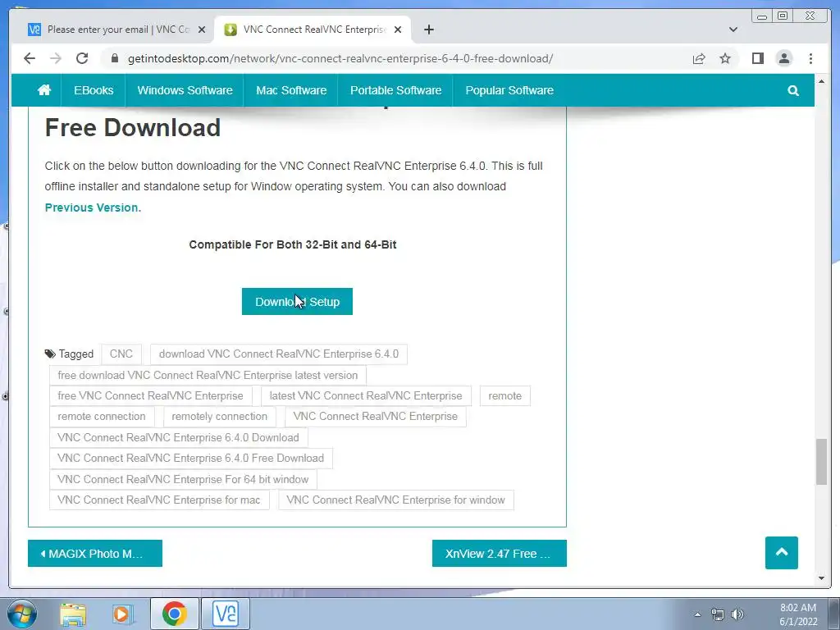The image size is (840, 630).
Task: Click scrollbar down arrow
Action: click(821, 578)
